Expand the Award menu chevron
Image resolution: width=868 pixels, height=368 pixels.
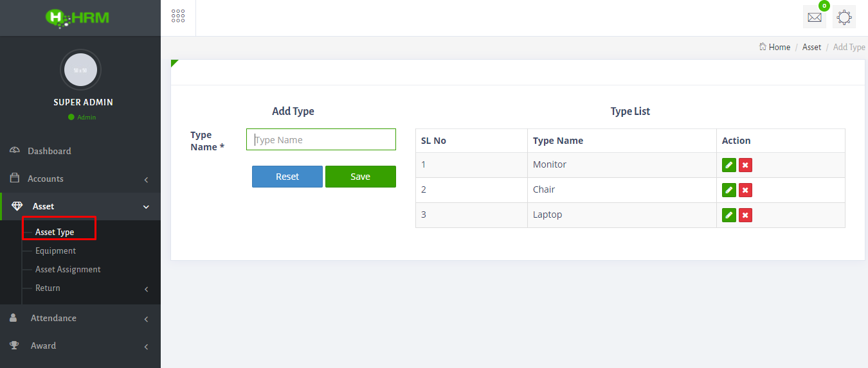[x=146, y=347]
